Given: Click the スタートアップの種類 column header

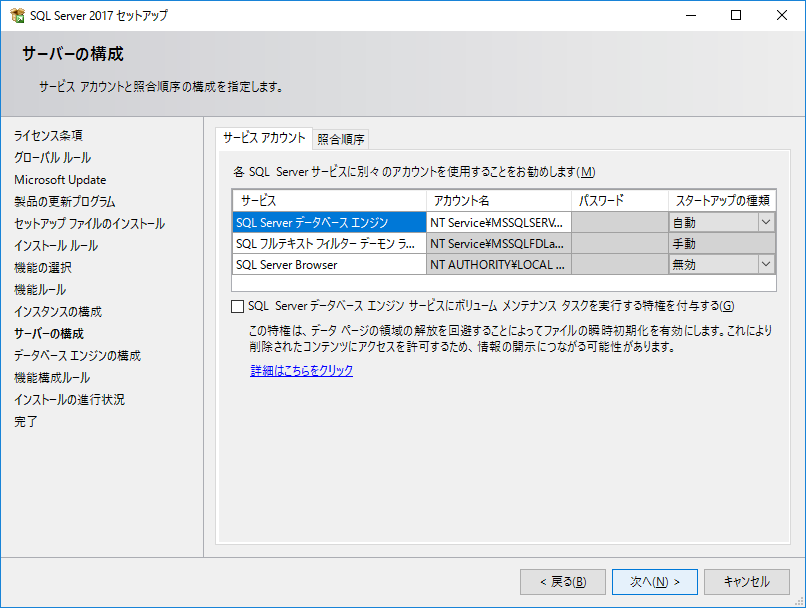Looking at the screenshot, I should [722, 200].
